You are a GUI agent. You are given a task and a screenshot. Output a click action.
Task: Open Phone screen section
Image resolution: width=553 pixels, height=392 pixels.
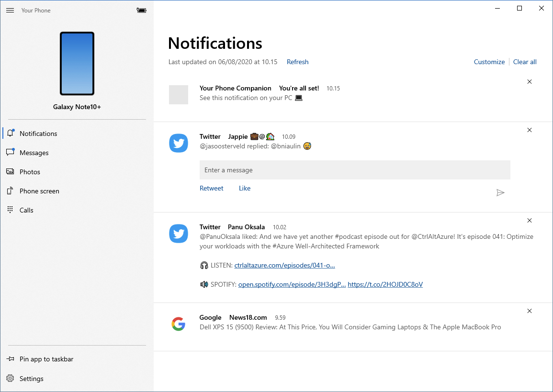[x=77, y=191]
